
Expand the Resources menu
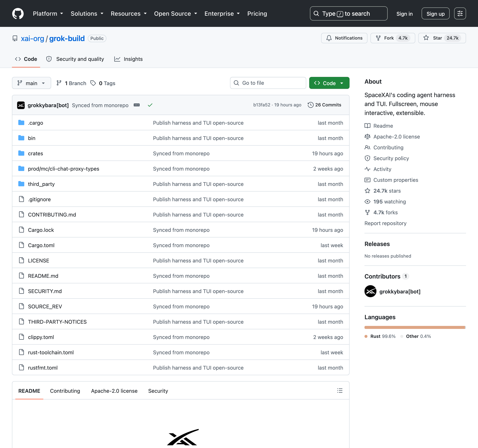(x=129, y=14)
